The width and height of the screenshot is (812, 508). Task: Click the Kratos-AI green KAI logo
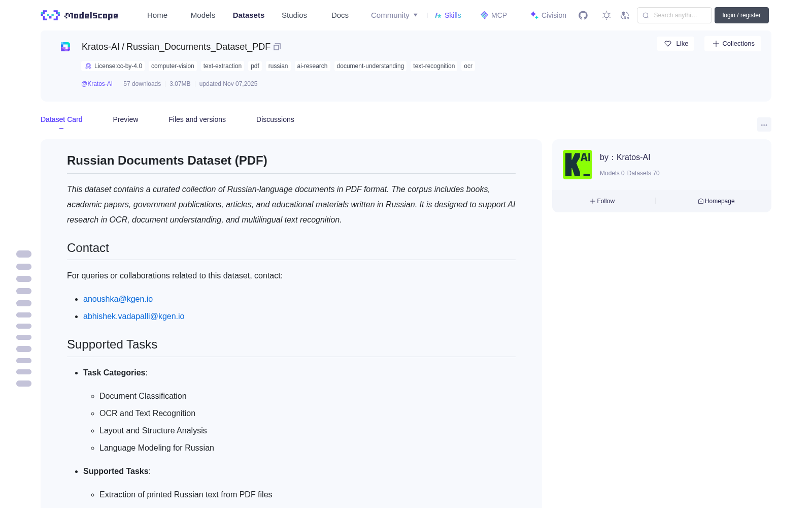pyautogui.click(x=578, y=165)
